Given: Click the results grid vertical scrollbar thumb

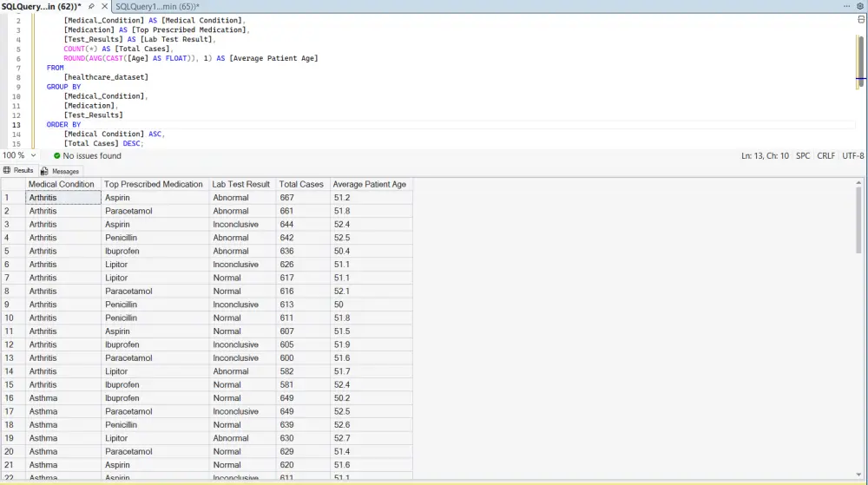Looking at the screenshot, I should (x=858, y=220).
